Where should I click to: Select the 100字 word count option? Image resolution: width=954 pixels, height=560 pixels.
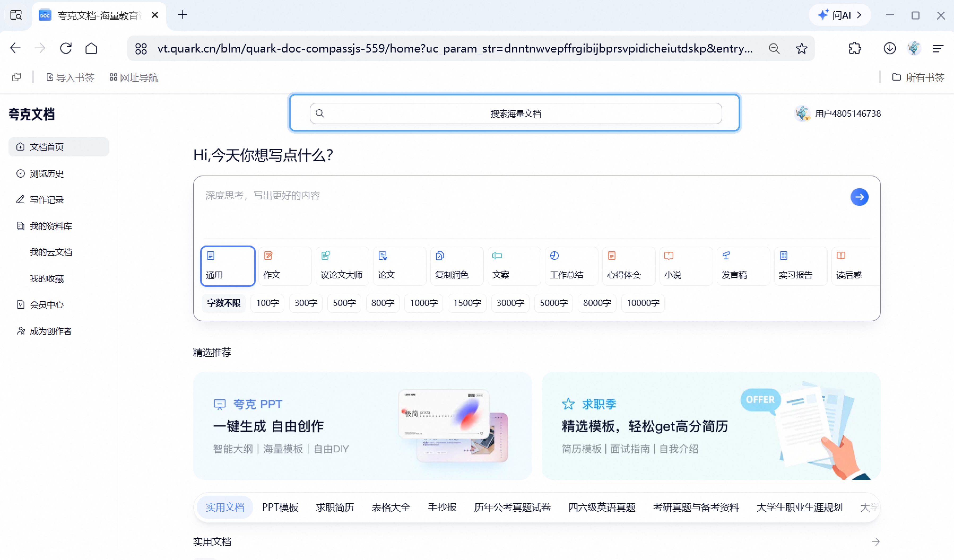267,303
